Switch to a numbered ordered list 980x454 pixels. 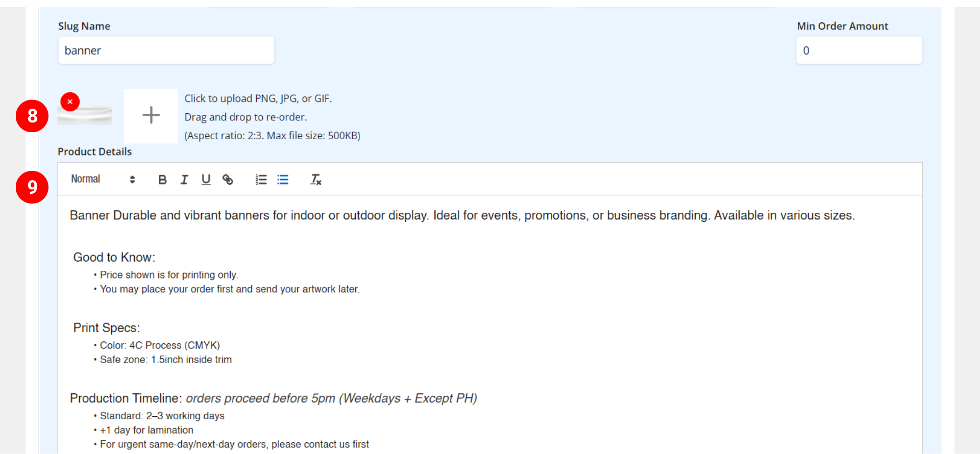point(261,180)
